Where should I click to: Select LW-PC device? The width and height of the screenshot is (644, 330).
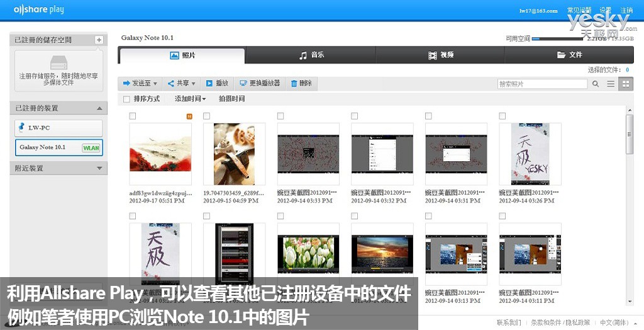click(58, 128)
